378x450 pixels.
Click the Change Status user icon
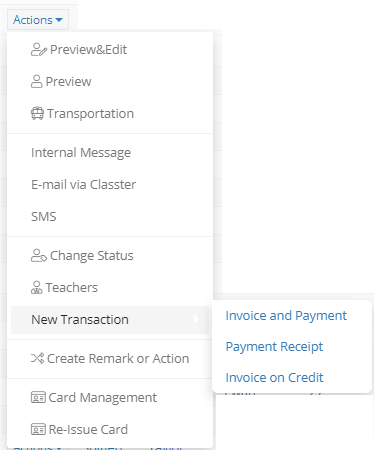click(39, 256)
